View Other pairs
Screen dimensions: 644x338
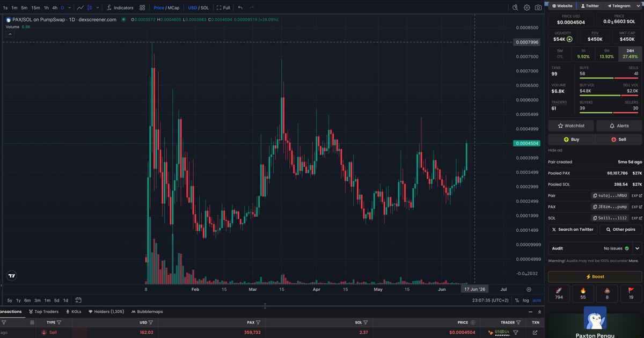coord(620,229)
